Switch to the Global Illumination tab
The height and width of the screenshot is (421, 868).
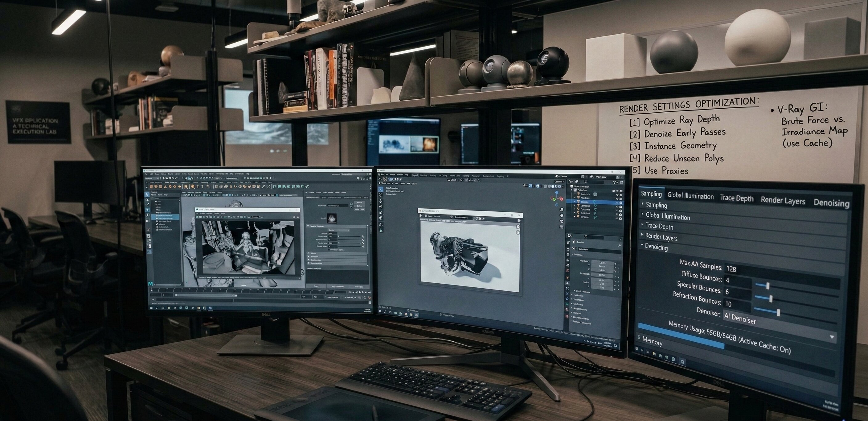(x=690, y=196)
